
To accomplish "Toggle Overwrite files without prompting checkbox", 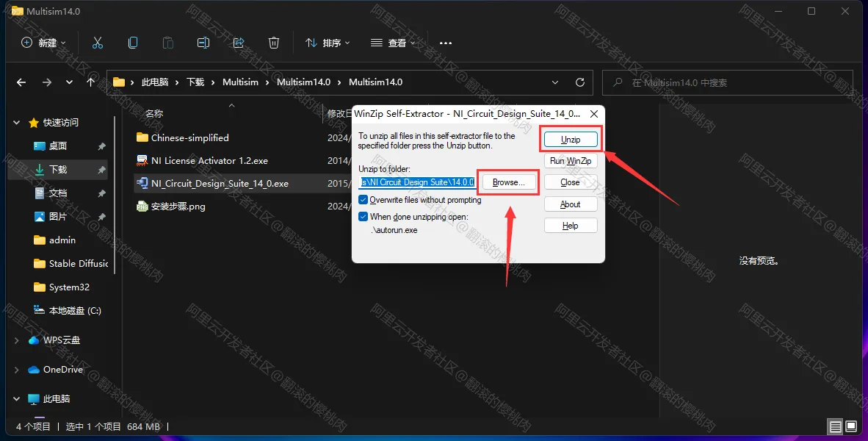I will (364, 199).
